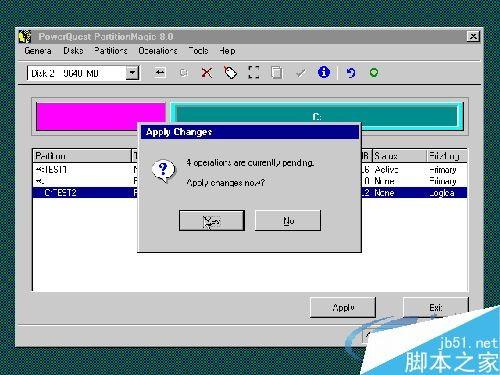Click the magenta partition block in disk map
The width and height of the screenshot is (500, 375).
coord(101,116)
